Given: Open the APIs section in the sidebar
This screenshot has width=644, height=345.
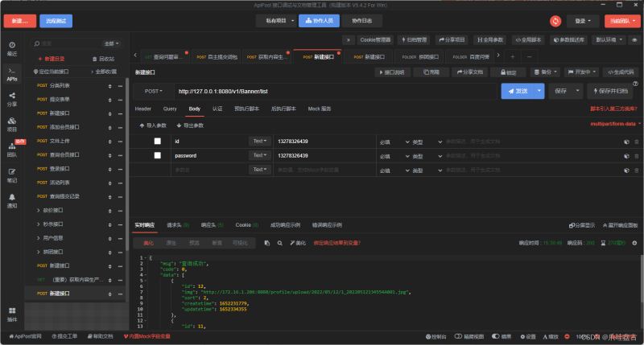Looking at the screenshot, I should pyautogui.click(x=12, y=75).
